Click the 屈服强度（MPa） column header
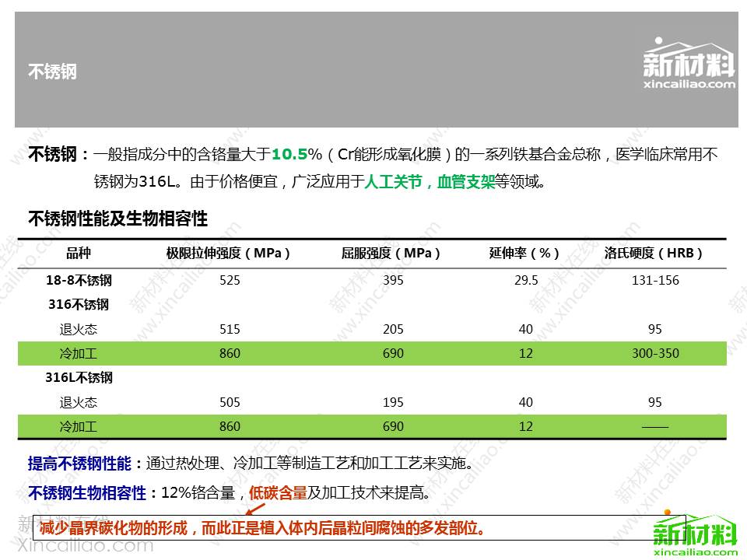The width and height of the screenshot is (747, 560). 391,253
